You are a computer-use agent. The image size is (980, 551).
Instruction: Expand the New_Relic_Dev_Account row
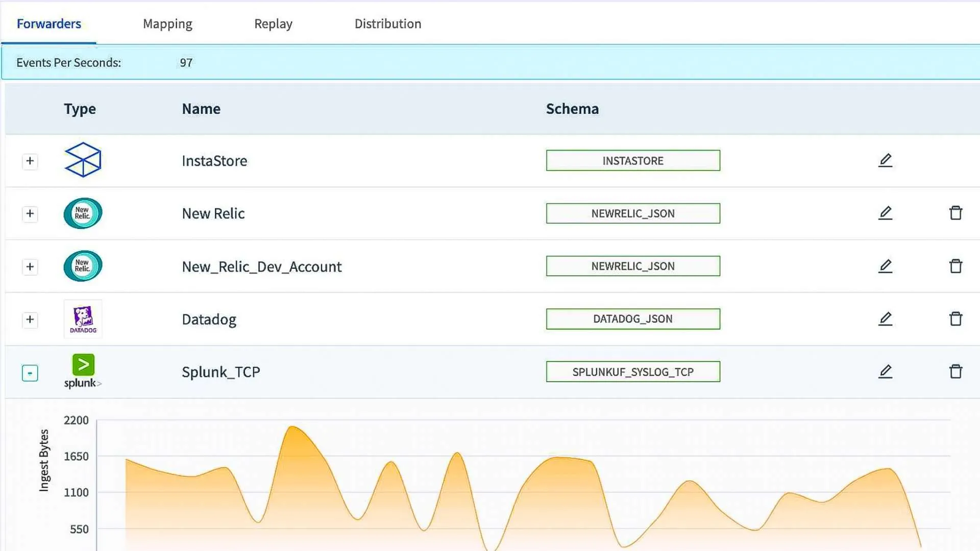tap(30, 267)
